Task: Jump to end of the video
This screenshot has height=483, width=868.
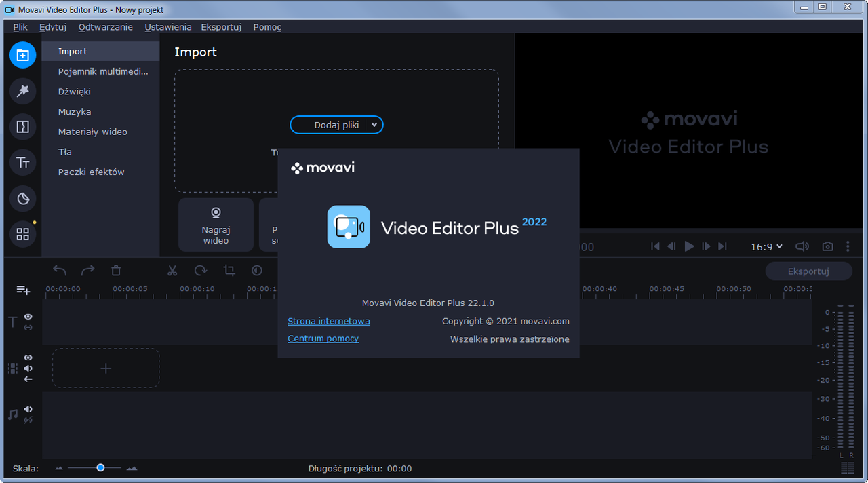Action: point(722,246)
